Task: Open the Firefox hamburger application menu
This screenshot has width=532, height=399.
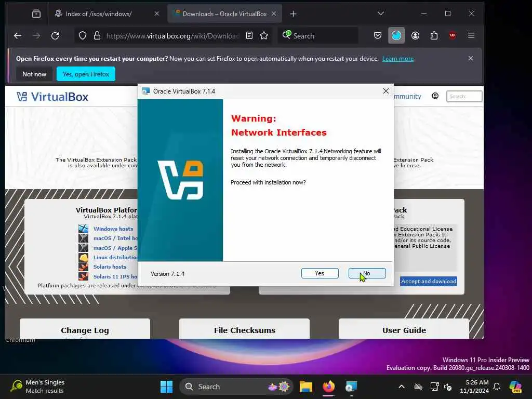Action: [471, 36]
